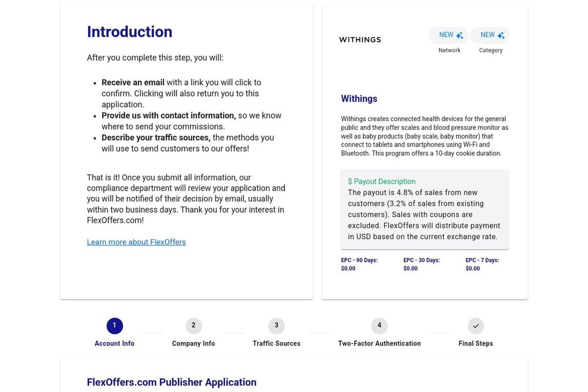Click the Category label under NEW badge
The height and width of the screenshot is (392, 588).
click(x=491, y=50)
